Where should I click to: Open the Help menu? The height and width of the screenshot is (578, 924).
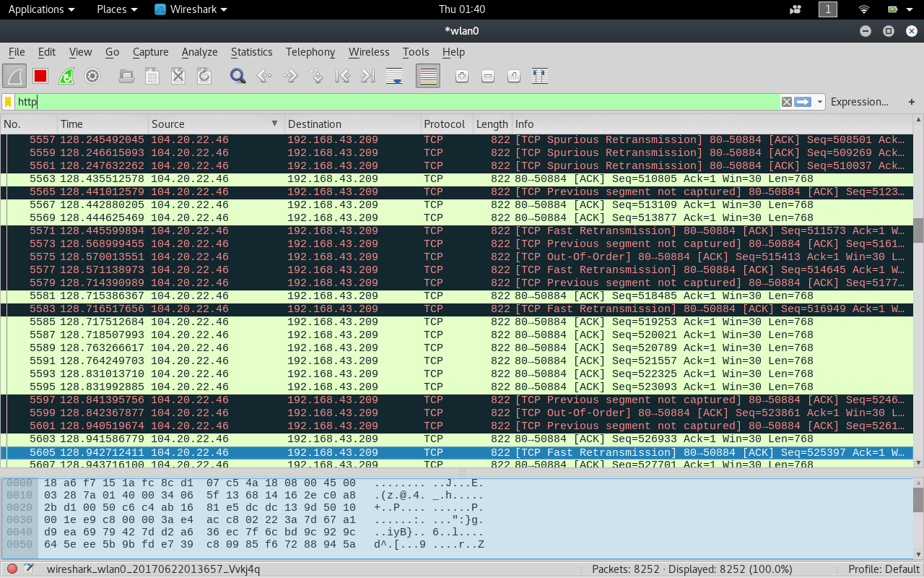point(453,52)
